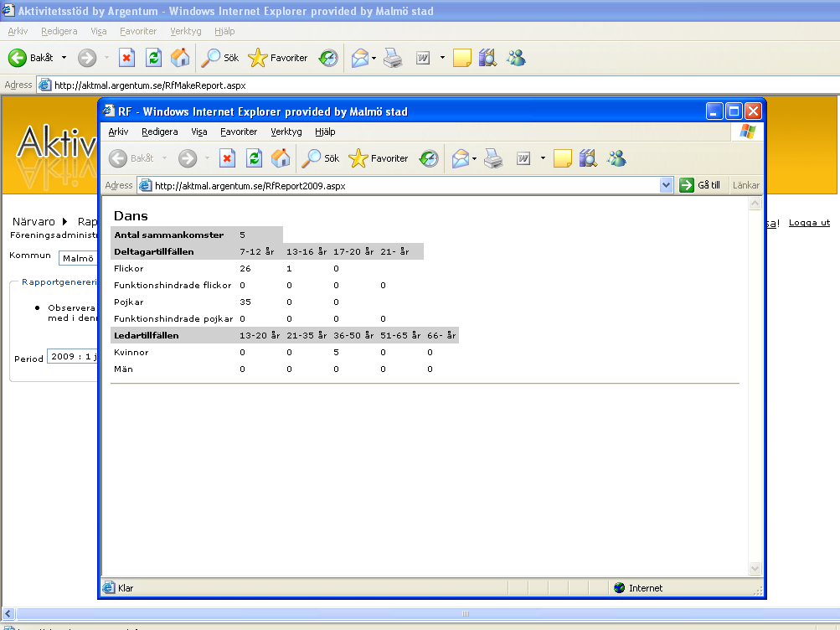Click Sök search in the Aktivitetsstöd window toolbar
Image resolution: width=840 pixels, height=630 pixels.
point(219,58)
